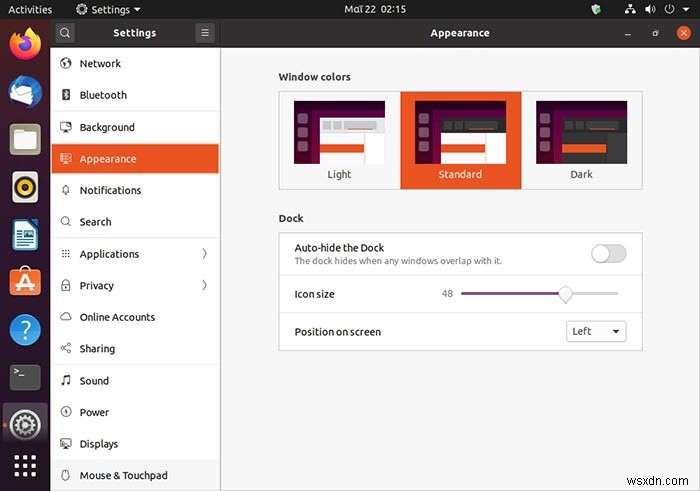
Task: Select Appearance in the sidebar
Action: [135, 158]
